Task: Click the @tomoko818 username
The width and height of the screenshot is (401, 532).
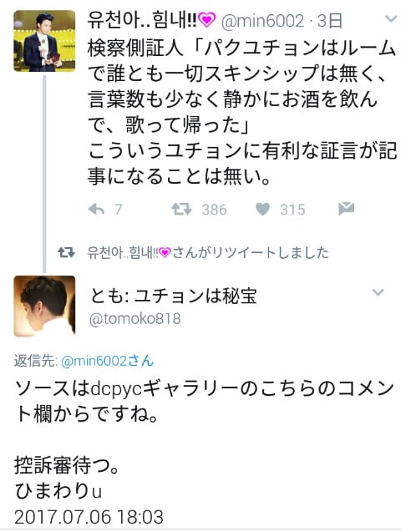Action: pyautogui.click(x=135, y=318)
